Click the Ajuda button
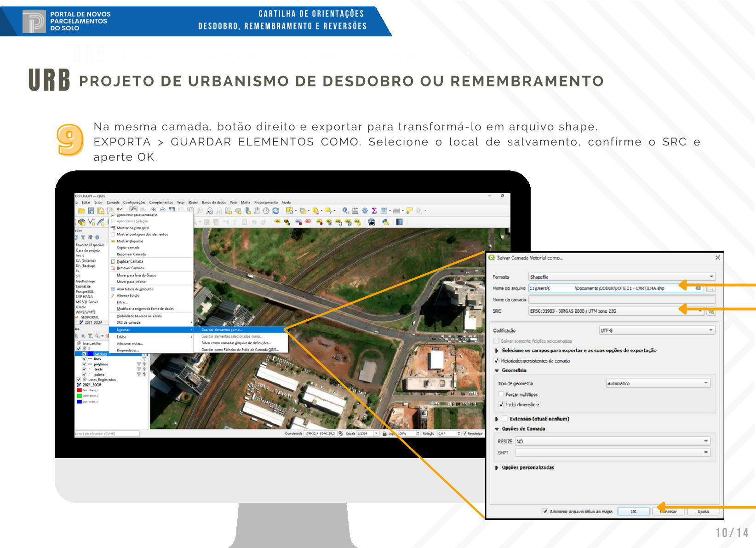Screen dimensions: 756x548 click(703, 511)
